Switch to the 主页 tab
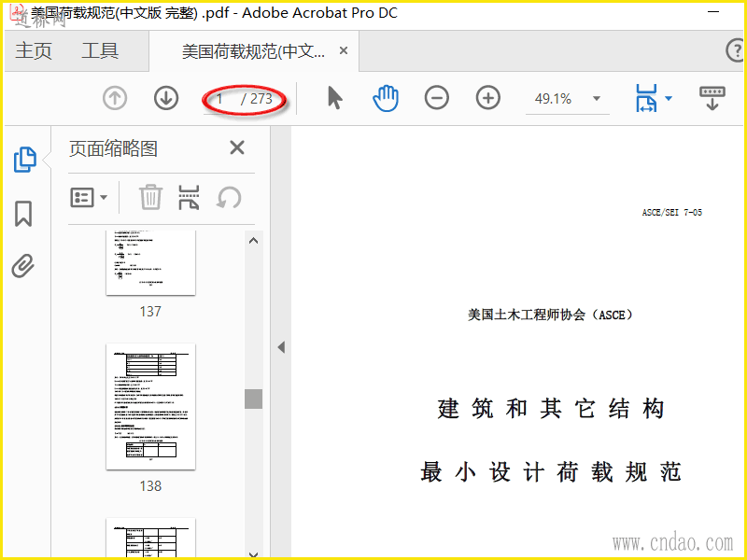747x560 pixels. tap(34, 51)
